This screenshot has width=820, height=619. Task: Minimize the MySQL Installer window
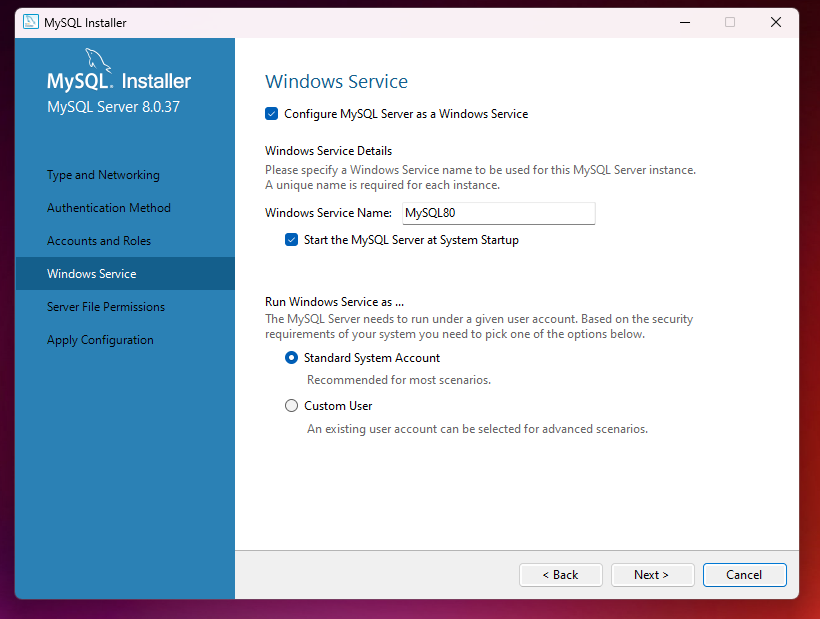tap(685, 22)
